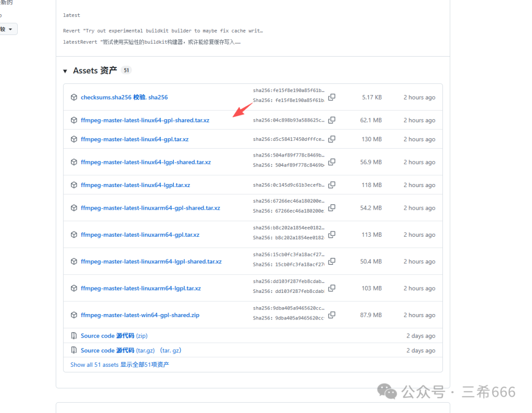
Task: Download ffmpeg-master-latest-win64-gpl-shared.zip
Action: click(x=140, y=315)
